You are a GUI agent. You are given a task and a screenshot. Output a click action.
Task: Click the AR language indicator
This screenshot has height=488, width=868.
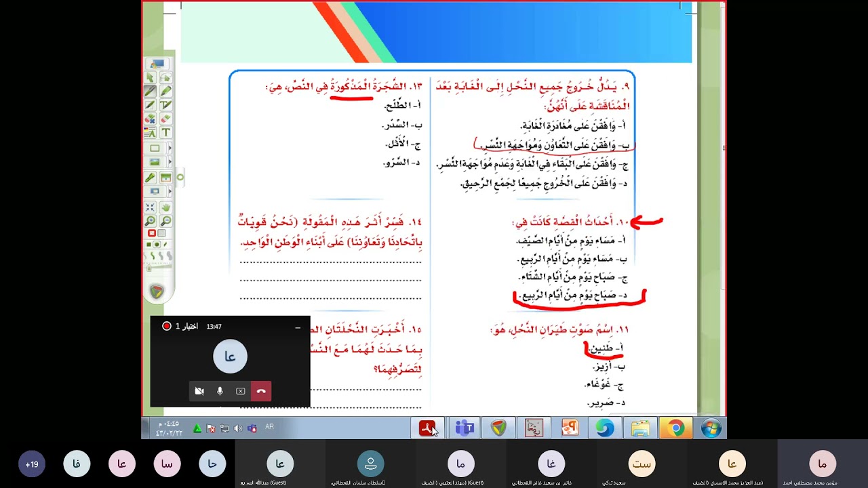point(269,427)
